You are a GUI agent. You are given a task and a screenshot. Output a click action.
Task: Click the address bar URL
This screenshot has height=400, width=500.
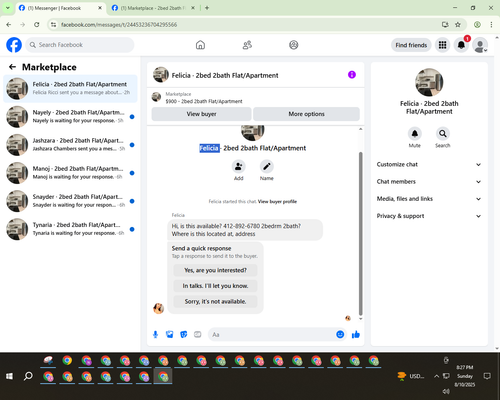pos(119,25)
